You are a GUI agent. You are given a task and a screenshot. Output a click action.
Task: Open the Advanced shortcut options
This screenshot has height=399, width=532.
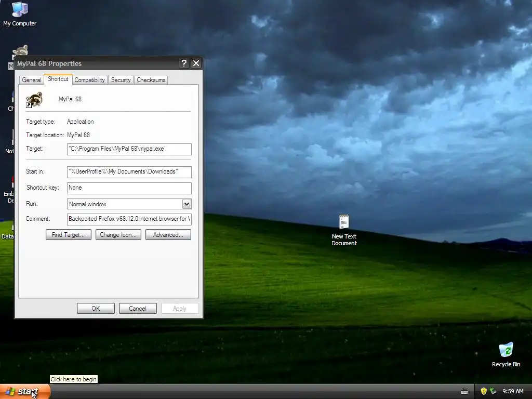pos(168,235)
